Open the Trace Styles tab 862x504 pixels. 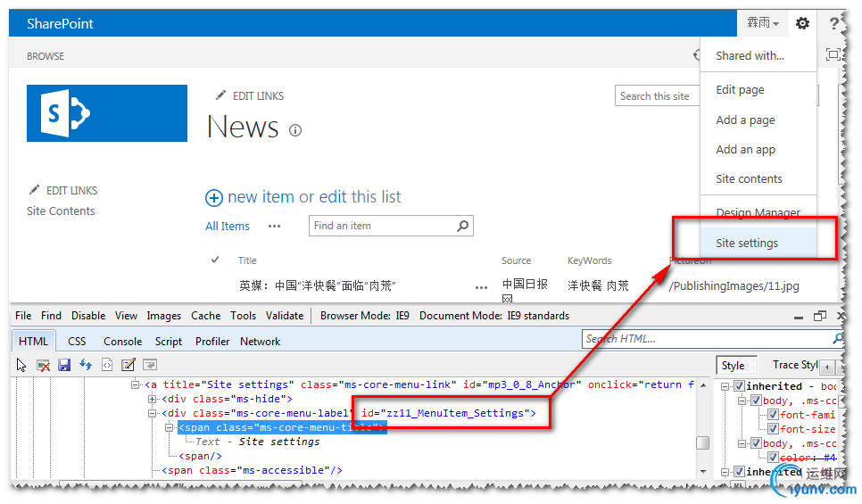point(795,365)
